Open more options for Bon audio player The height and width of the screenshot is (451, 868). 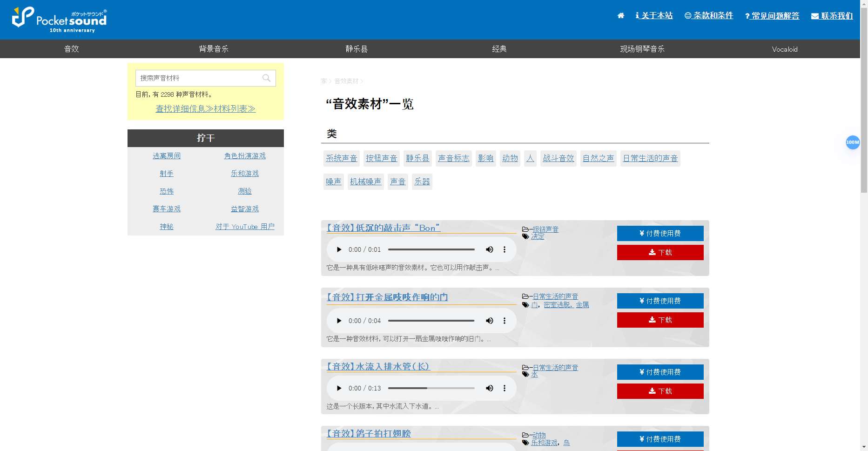(x=505, y=249)
